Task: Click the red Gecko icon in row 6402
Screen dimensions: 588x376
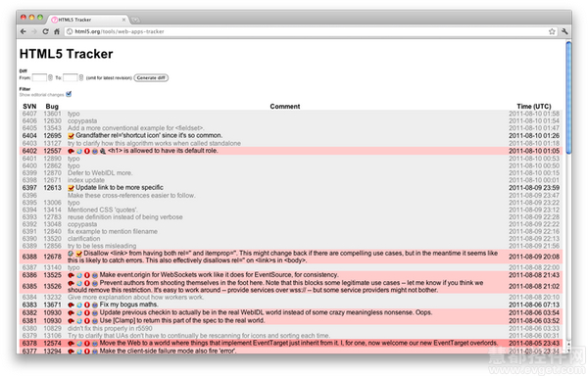Action: click(x=71, y=151)
